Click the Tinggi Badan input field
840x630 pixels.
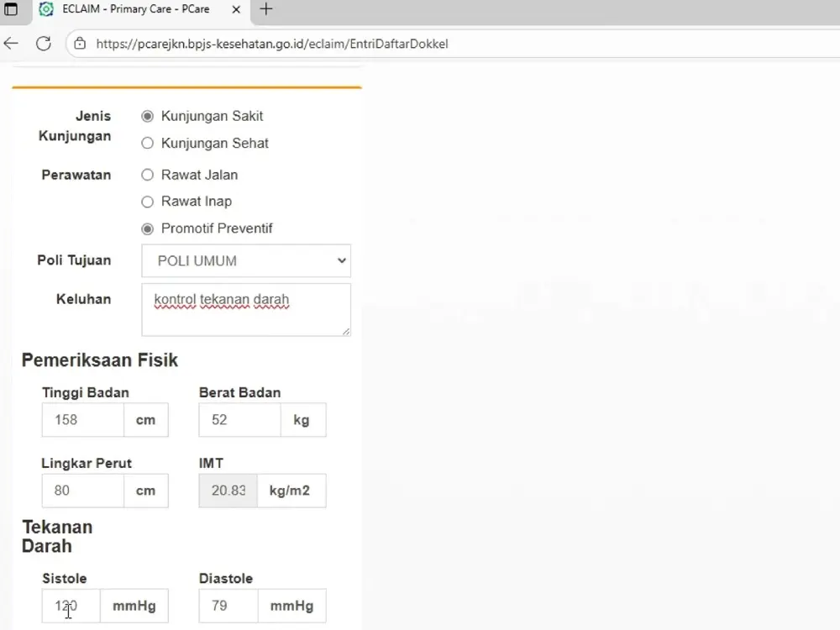tap(82, 420)
